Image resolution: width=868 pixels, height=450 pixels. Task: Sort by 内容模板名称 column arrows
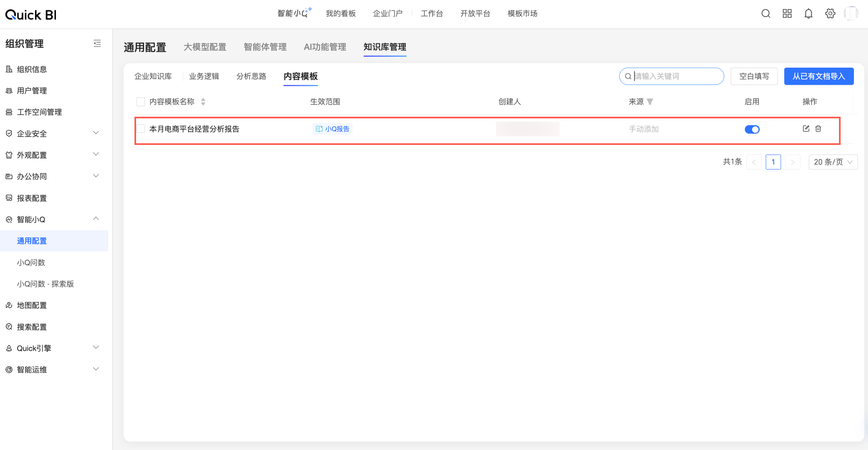point(203,101)
